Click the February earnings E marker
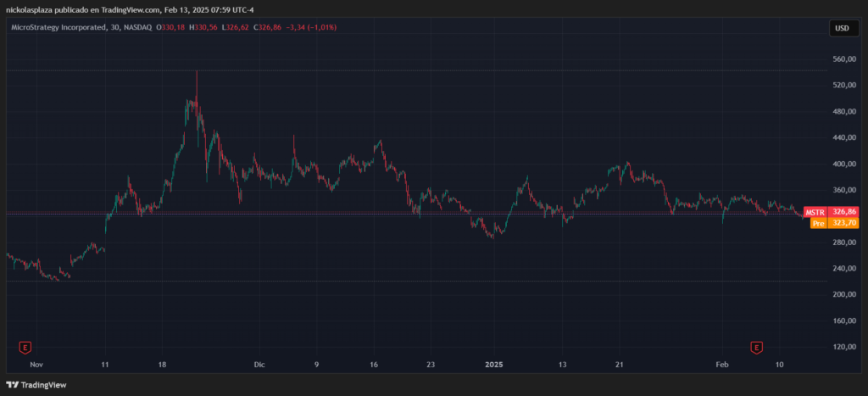Viewport: 868px width, 396px height. (x=757, y=347)
